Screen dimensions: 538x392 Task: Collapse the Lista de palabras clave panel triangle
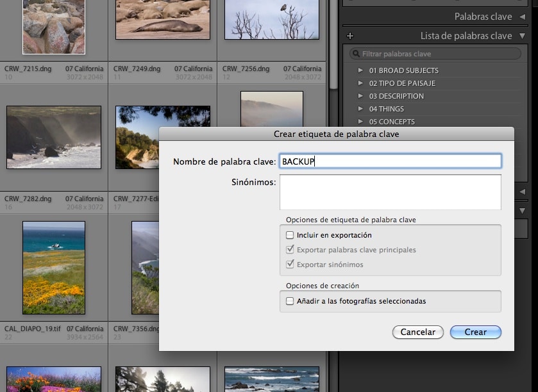point(522,36)
